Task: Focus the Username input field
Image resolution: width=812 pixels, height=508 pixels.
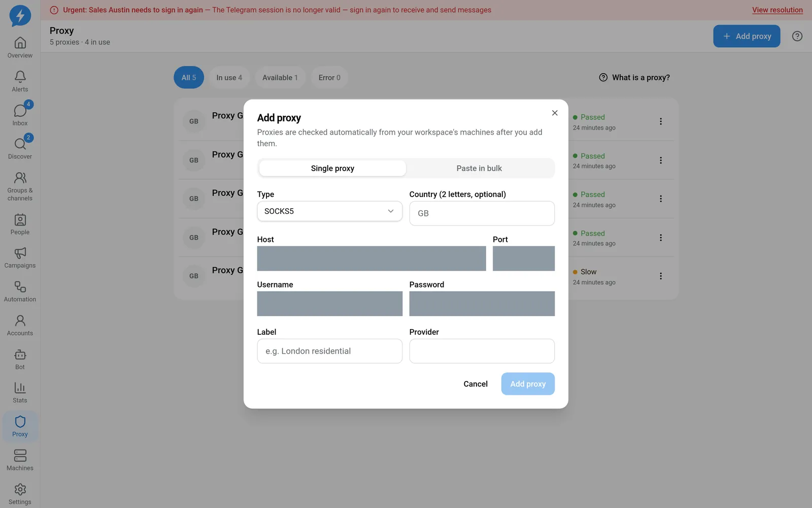Action: tap(330, 304)
